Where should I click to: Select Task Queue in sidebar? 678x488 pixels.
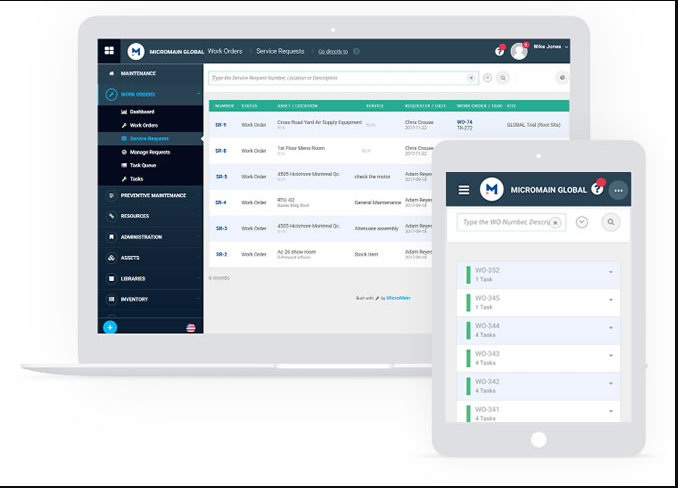tap(143, 165)
